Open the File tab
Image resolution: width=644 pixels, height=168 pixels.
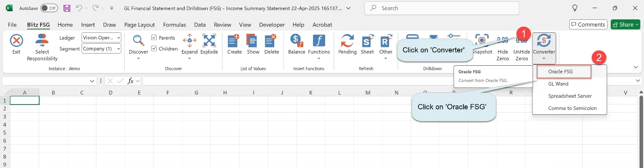[x=13, y=25]
